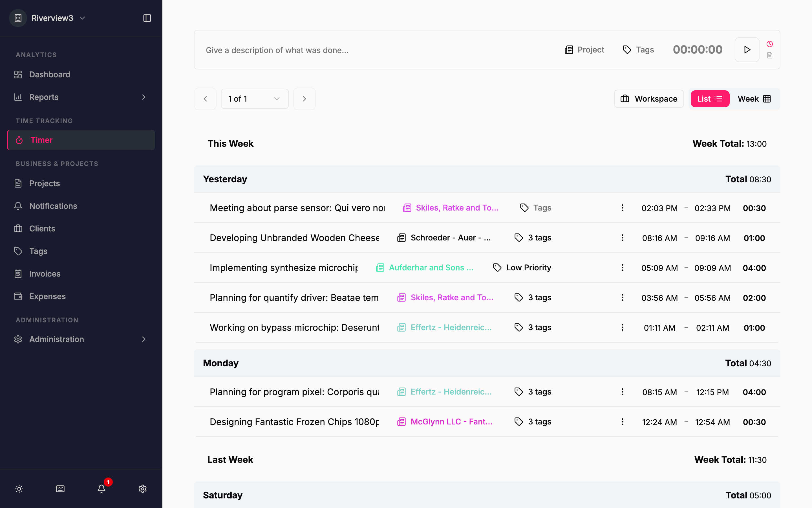The image size is (812, 508).
Task: Open '3 tags' on Designing Fantastic Frozen Chips
Action: [533, 422]
